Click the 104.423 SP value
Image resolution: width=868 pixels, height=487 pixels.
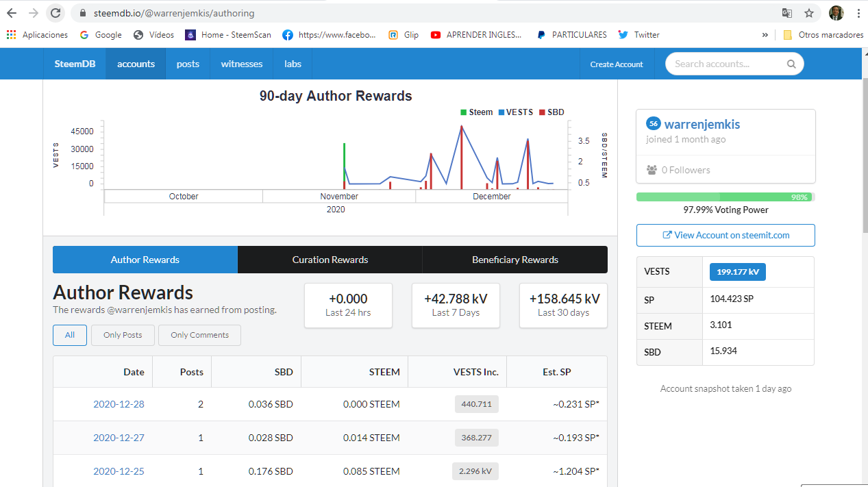click(732, 299)
